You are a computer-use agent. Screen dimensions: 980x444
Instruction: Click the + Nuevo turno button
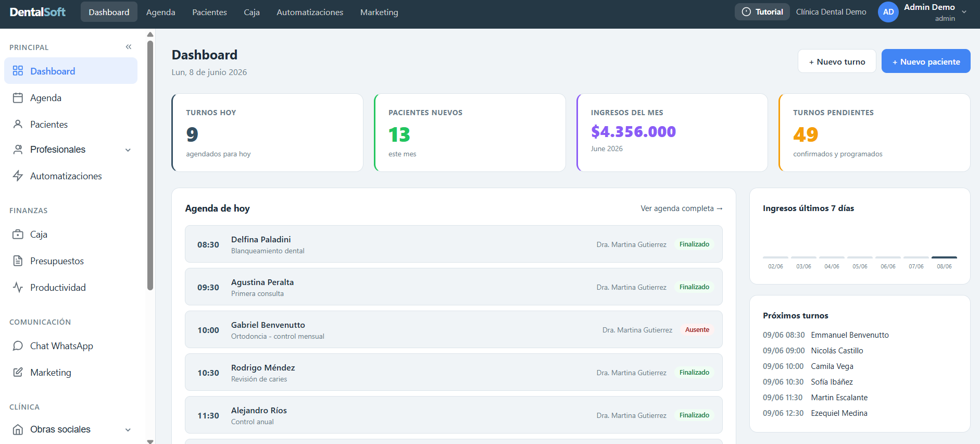coord(837,61)
